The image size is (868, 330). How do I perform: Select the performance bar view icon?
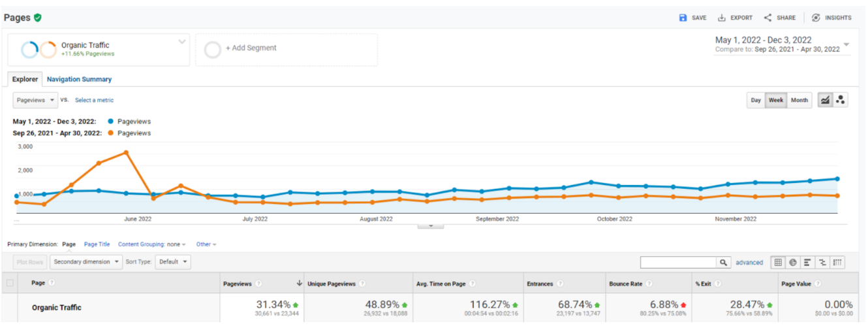coord(808,262)
